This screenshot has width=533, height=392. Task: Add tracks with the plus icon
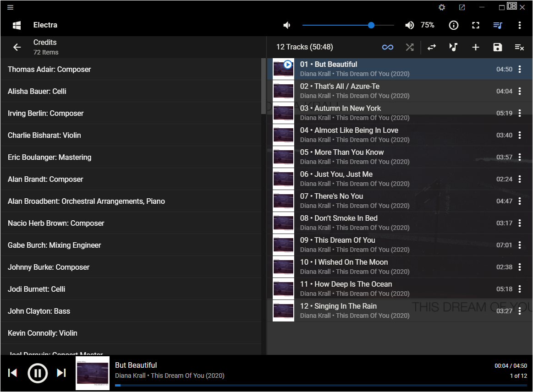[x=475, y=47]
